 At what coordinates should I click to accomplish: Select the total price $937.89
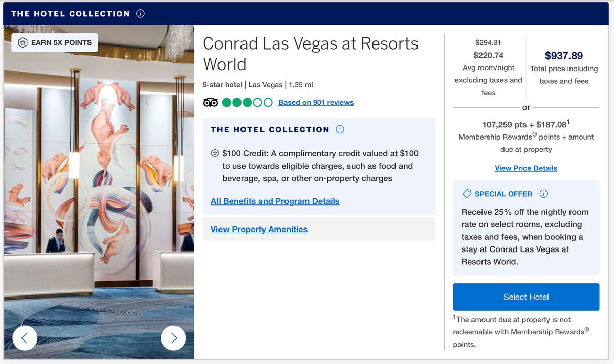[564, 55]
